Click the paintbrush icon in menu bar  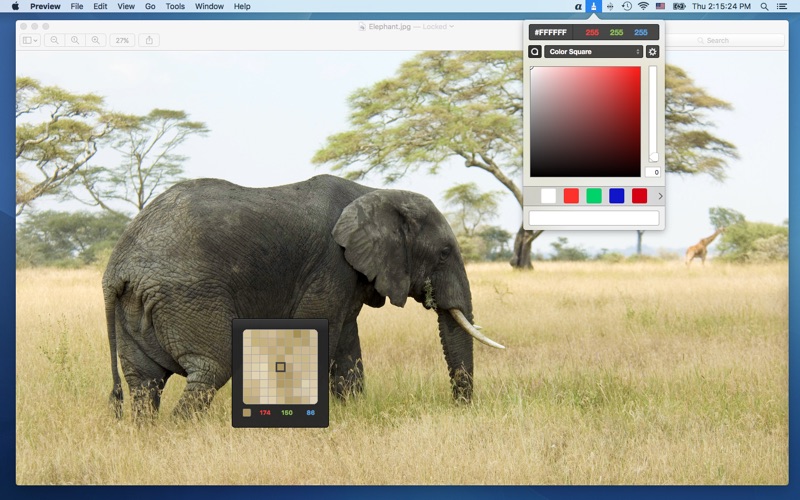[x=593, y=7]
